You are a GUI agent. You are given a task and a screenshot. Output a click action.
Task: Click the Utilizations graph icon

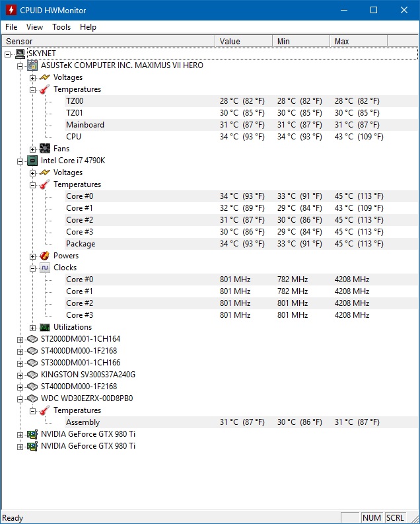[x=45, y=327]
